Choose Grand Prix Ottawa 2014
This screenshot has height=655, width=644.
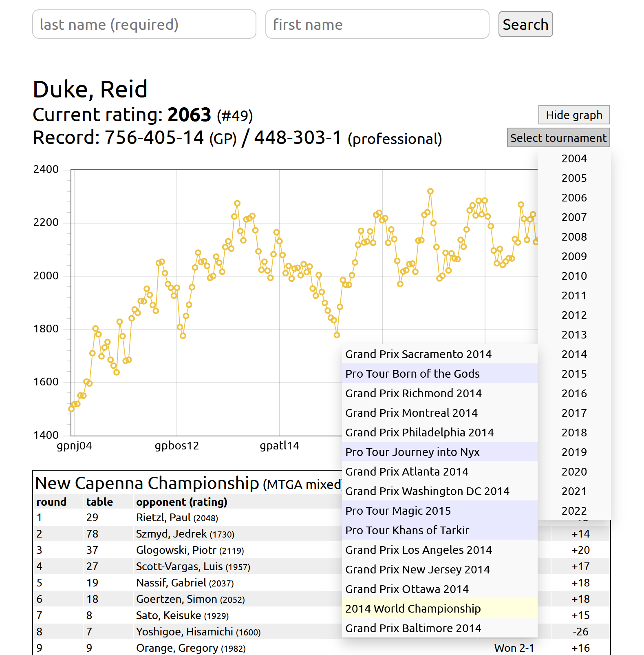[439, 589]
